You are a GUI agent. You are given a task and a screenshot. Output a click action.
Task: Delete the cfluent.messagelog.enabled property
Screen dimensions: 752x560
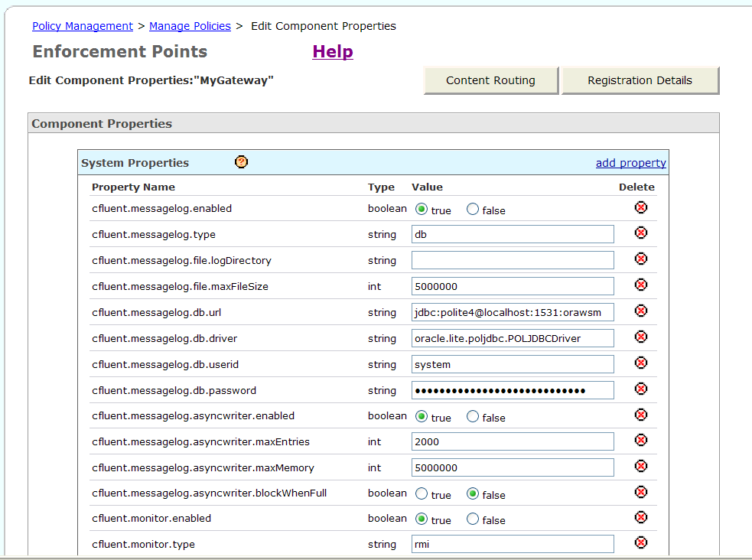(641, 207)
